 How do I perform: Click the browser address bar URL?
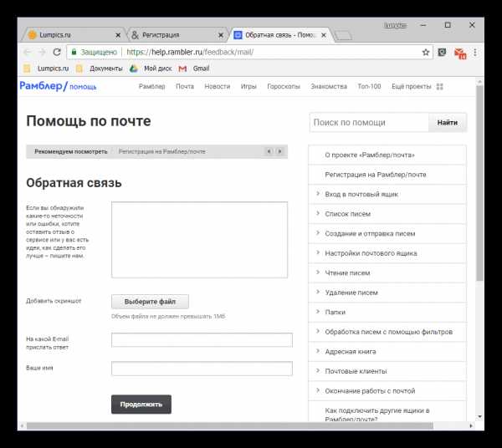click(190, 52)
